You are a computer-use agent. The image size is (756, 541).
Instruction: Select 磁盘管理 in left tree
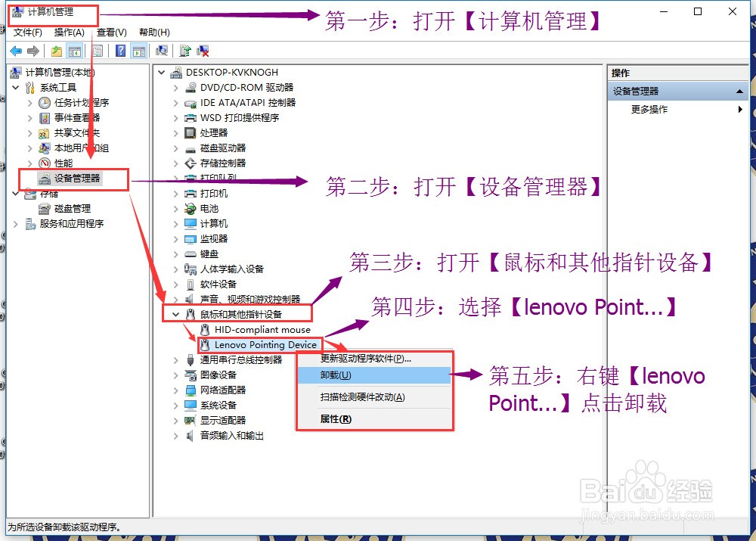73,209
